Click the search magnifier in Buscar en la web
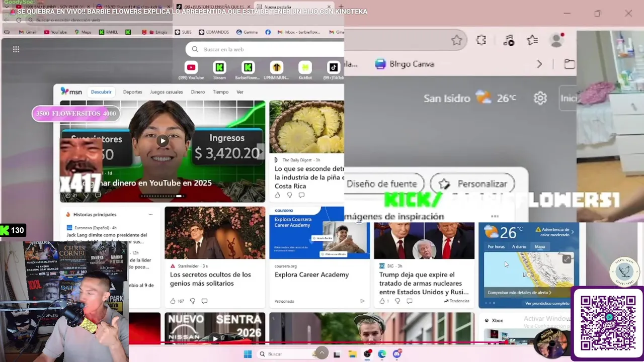 click(195, 49)
